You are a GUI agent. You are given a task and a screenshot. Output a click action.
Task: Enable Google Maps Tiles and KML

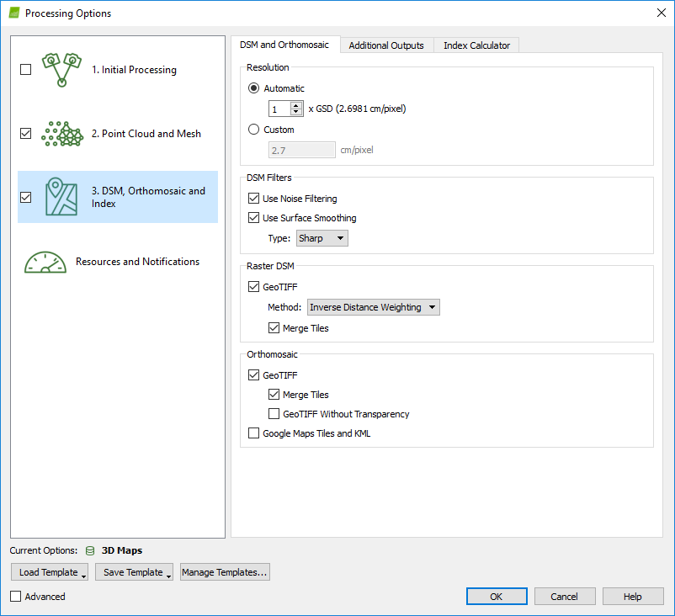[x=254, y=434]
